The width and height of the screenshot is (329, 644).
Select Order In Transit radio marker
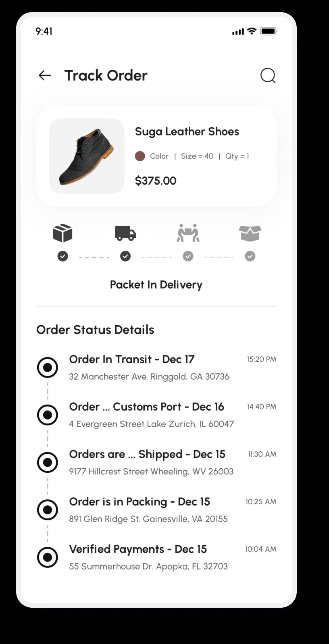click(48, 368)
